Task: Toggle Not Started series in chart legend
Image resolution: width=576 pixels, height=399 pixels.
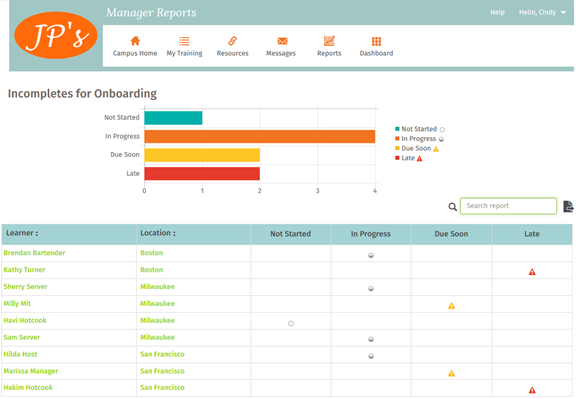Action: tap(420, 129)
